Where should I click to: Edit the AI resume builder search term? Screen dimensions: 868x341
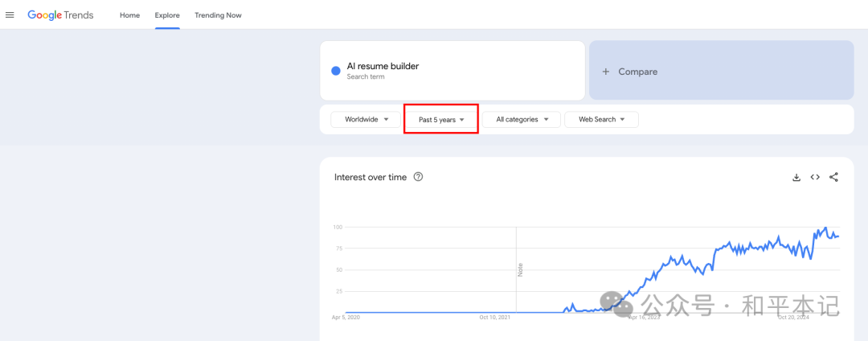[x=452, y=70]
